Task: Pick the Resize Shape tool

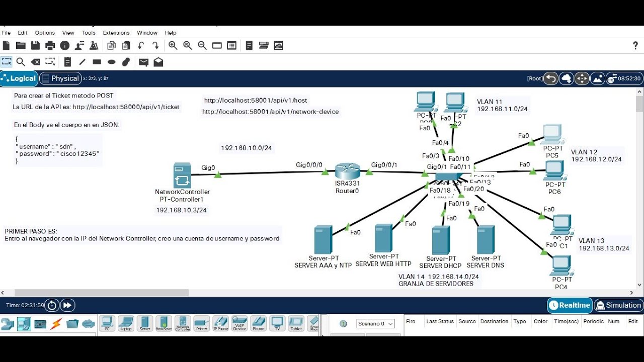Action: click(x=50, y=62)
